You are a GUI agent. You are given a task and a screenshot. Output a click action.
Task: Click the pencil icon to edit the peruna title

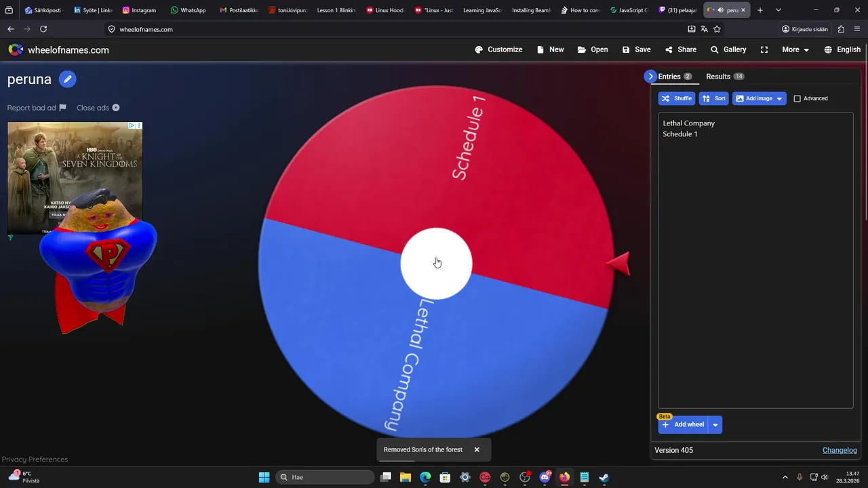coord(67,79)
